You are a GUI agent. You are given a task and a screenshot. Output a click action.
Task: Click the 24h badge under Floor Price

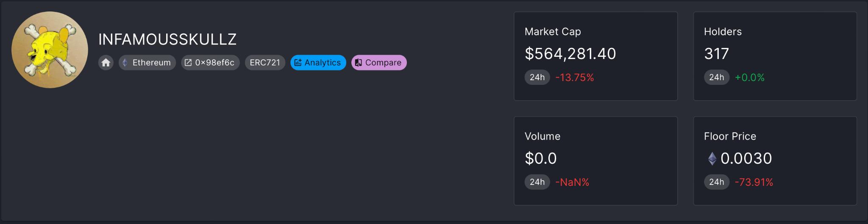click(716, 182)
